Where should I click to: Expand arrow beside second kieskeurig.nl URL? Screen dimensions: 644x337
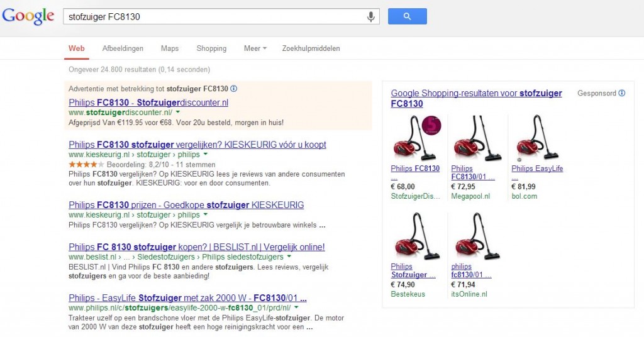pos(206,214)
